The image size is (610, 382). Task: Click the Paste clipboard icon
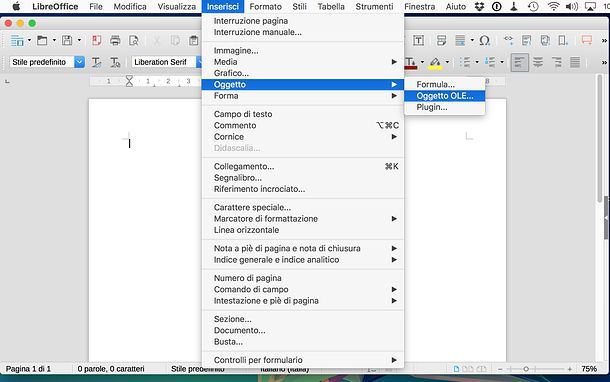point(194,40)
